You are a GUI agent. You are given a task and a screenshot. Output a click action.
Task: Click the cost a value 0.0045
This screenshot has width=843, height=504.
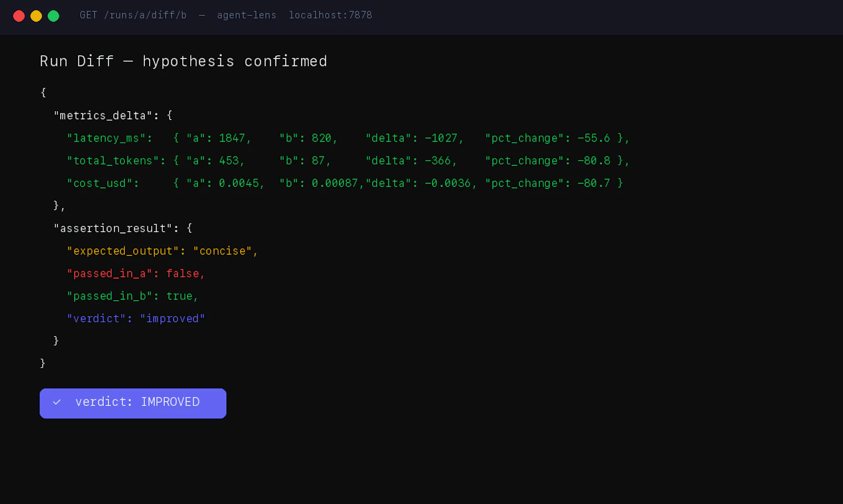tap(239, 183)
